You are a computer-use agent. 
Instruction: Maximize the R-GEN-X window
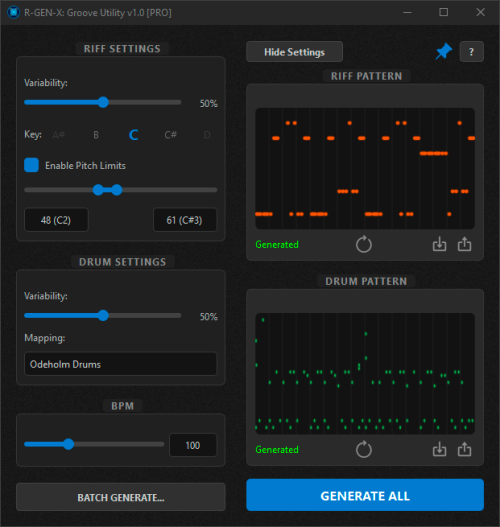pyautogui.click(x=444, y=12)
